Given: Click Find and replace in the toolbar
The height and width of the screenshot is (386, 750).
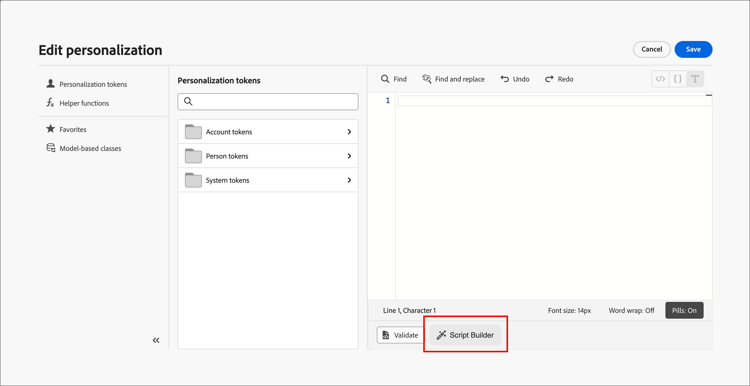Looking at the screenshot, I should tap(453, 79).
